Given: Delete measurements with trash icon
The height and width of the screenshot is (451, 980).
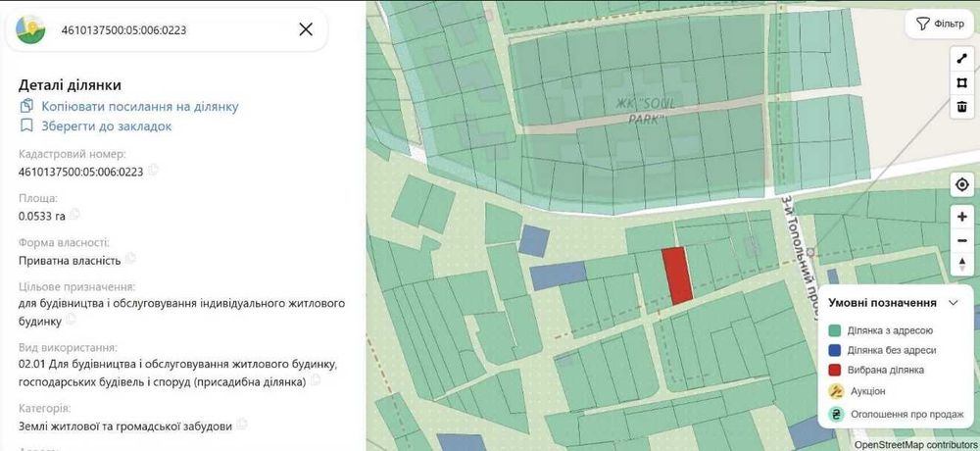Looking at the screenshot, I should click(x=962, y=106).
